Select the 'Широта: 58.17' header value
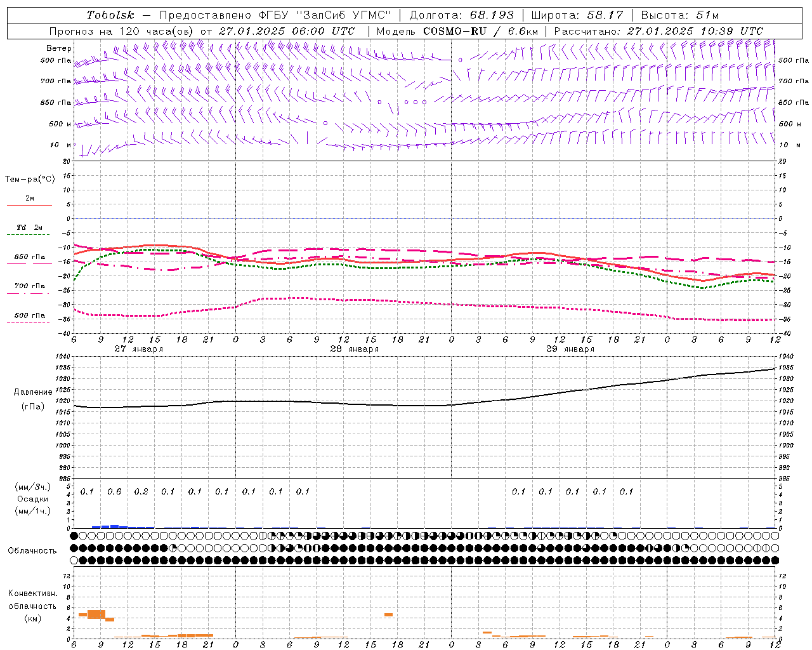This screenshot has width=812, height=650. [x=577, y=15]
